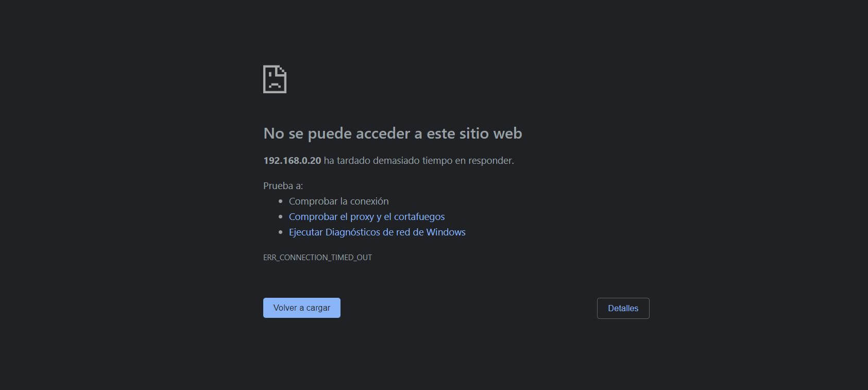The width and height of the screenshot is (868, 390).
Task: Open the Detalles button
Action: pyautogui.click(x=623, y=308)
